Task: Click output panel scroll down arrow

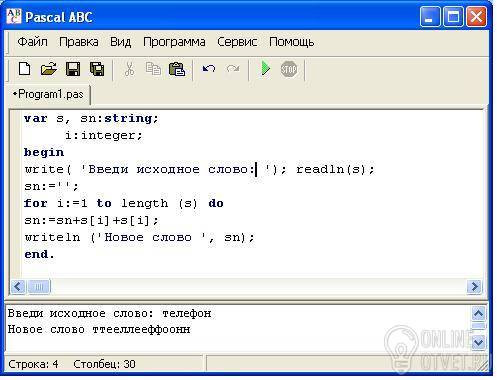Action: (479, 342)
